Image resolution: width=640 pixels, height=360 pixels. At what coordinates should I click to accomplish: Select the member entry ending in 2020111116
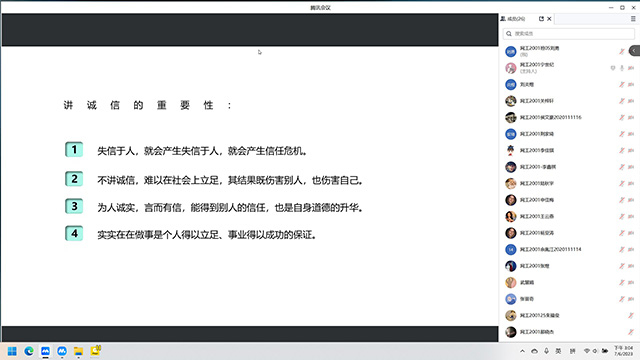[x=569, y=118]
